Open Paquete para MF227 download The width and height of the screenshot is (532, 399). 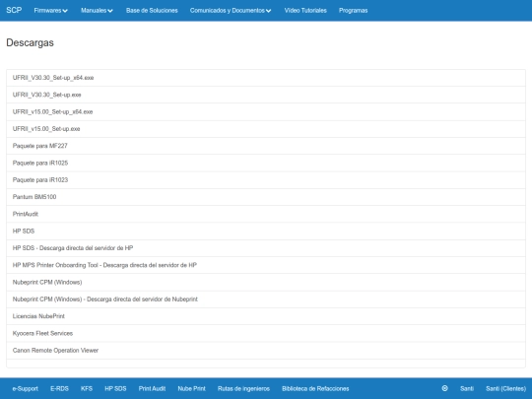click(x=266, y=146)
